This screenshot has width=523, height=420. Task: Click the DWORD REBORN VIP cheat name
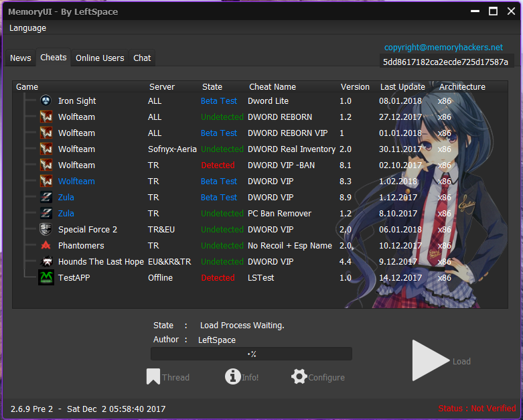[287, 133]
